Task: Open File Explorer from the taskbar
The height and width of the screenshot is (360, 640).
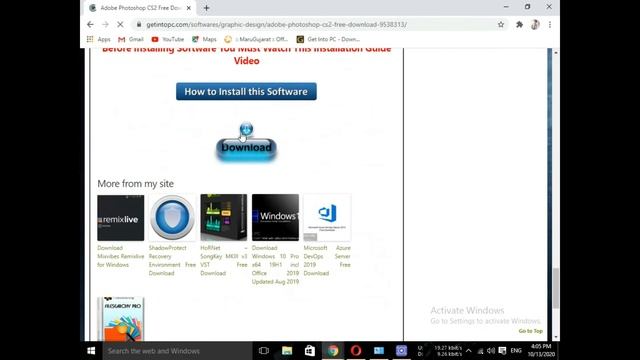Action: (x=287, y=351)
